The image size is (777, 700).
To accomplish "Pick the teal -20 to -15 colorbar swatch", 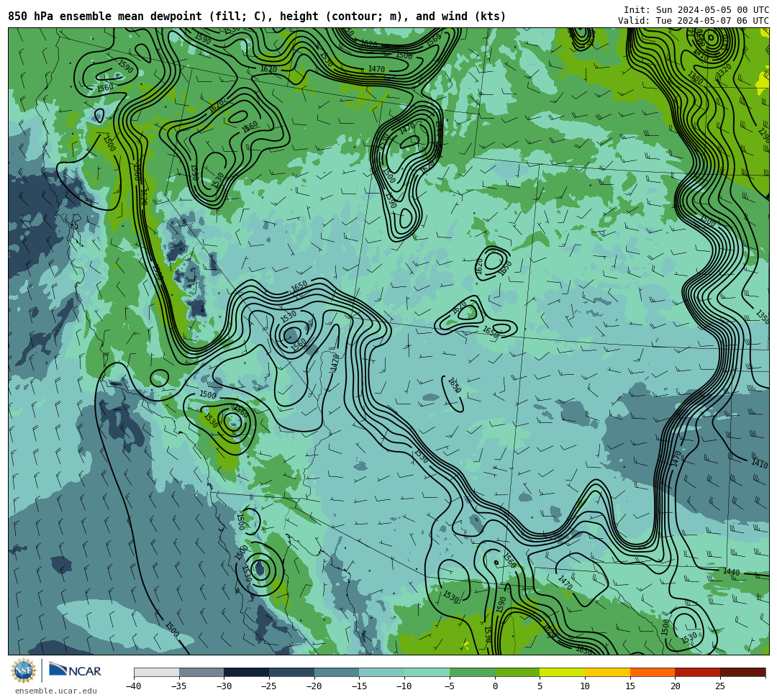I will [337, 672].
